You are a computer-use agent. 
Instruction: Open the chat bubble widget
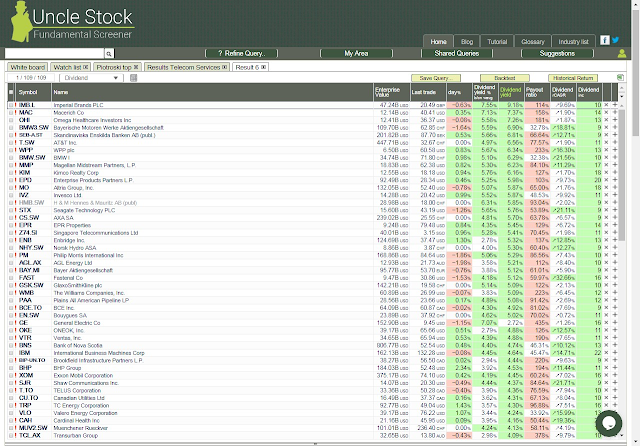click(609, 423)
